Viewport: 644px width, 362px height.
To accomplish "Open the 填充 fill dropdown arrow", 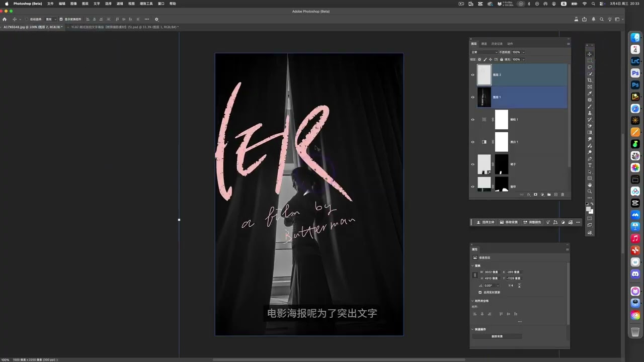I will [524, 59].
